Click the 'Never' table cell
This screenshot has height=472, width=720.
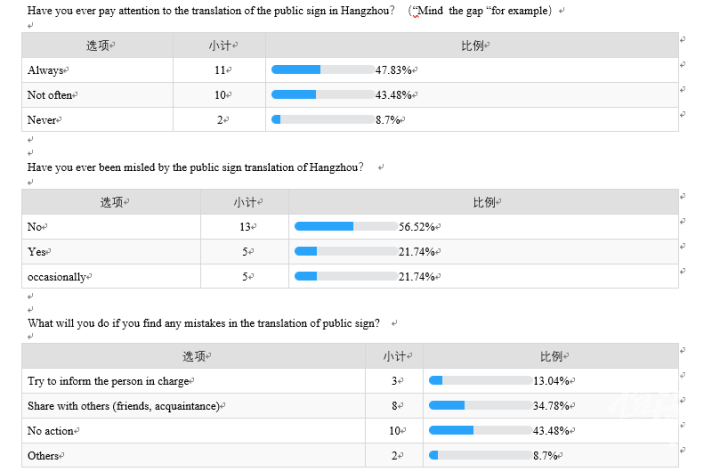pyautogui.click(x=97, y=119)
